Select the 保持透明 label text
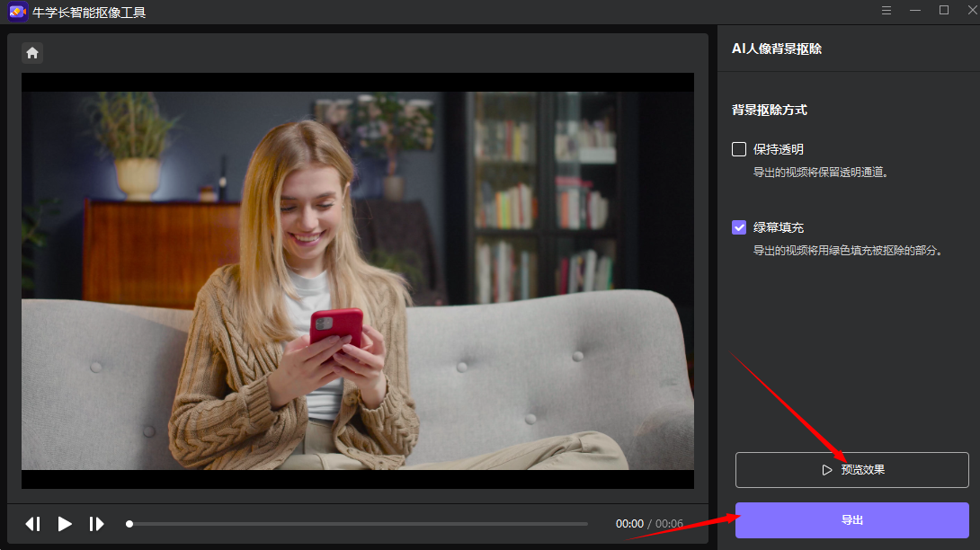This screenshot has height=550, width=980. [x=778, y=149]
